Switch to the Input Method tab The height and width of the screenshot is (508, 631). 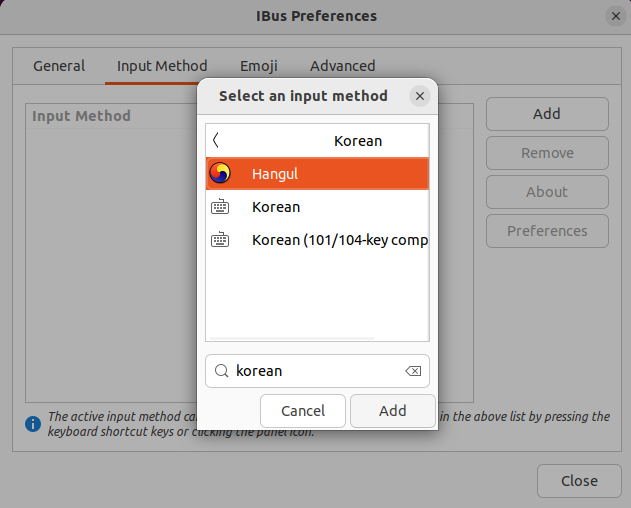162,66
